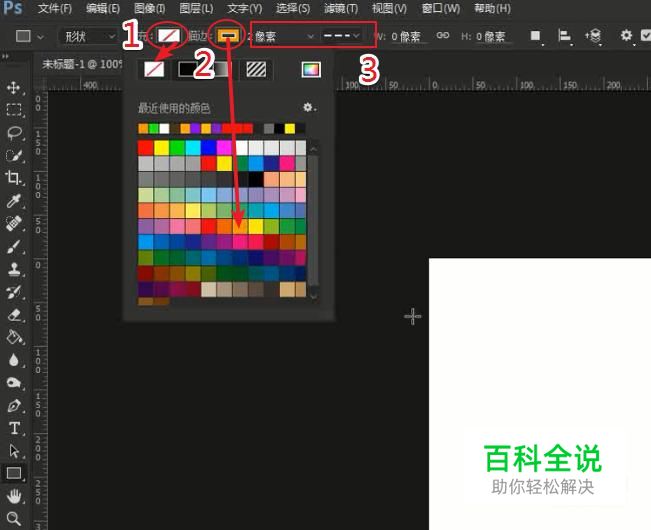Select the Clone Stamp tool

[15, 269]
